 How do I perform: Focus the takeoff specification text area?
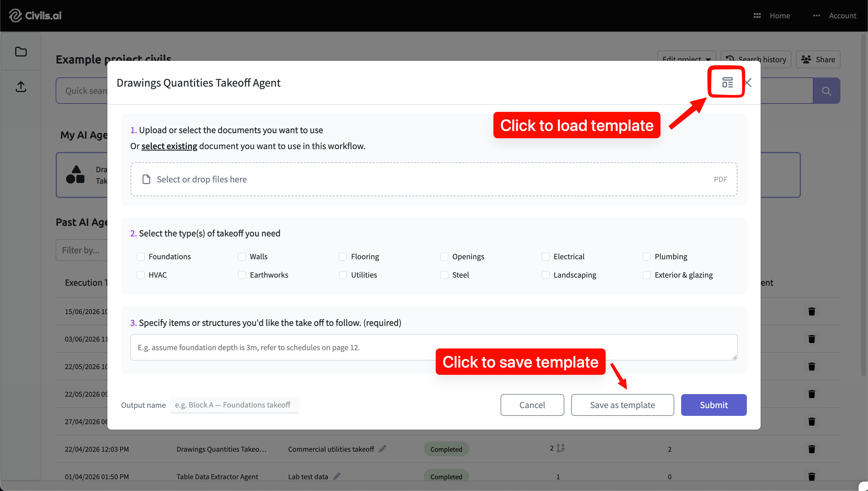[x=434, y=347]
